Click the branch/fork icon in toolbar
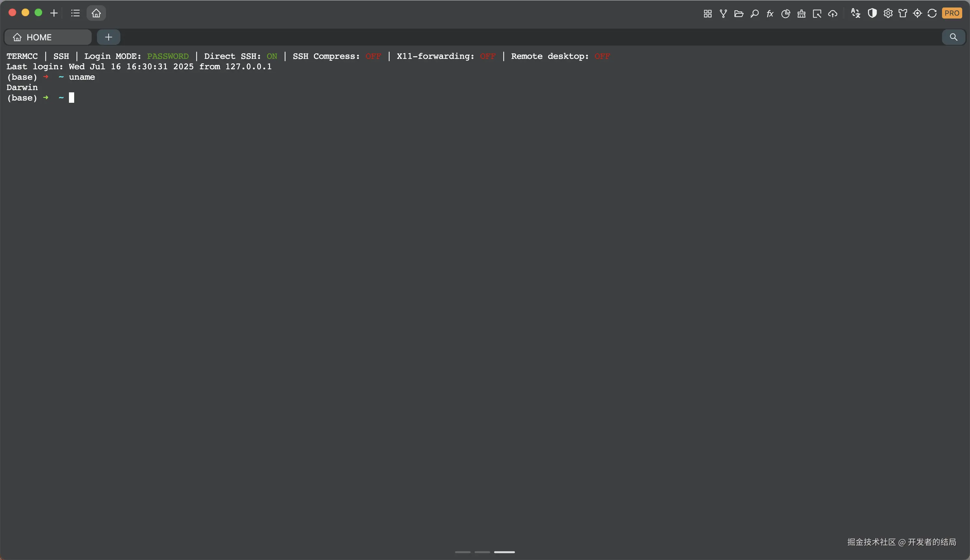Image resolution: width=970 pixels, height=560 pixels. click(723, 13)
